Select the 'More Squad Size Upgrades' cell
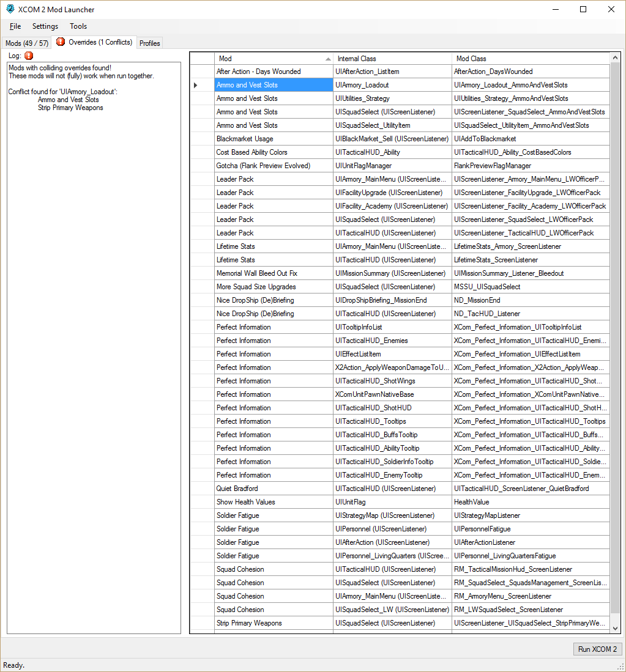Screen dimensions: 626x672 click(274, 287)
